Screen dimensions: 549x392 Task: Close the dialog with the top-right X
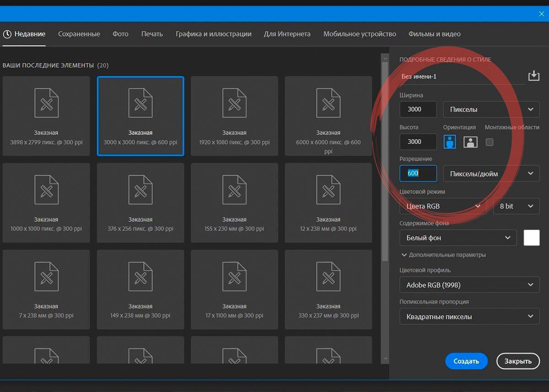(x=542, y=14)
